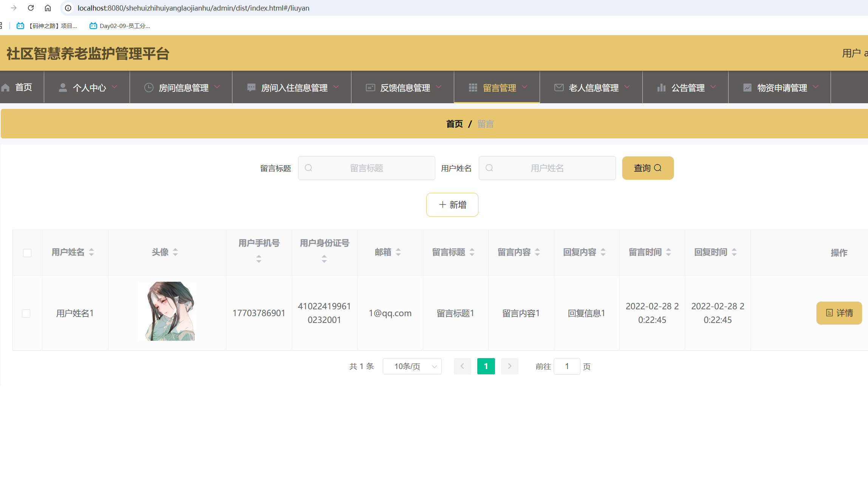Click the bar chart icon for 公告管理
The image size is (868, 481).
point(662,87)
